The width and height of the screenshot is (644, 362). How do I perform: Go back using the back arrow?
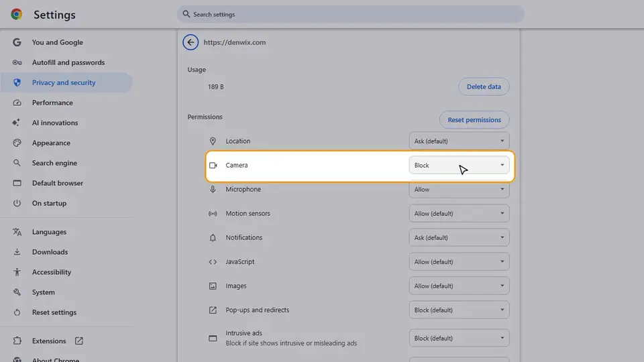pos(191,42)
